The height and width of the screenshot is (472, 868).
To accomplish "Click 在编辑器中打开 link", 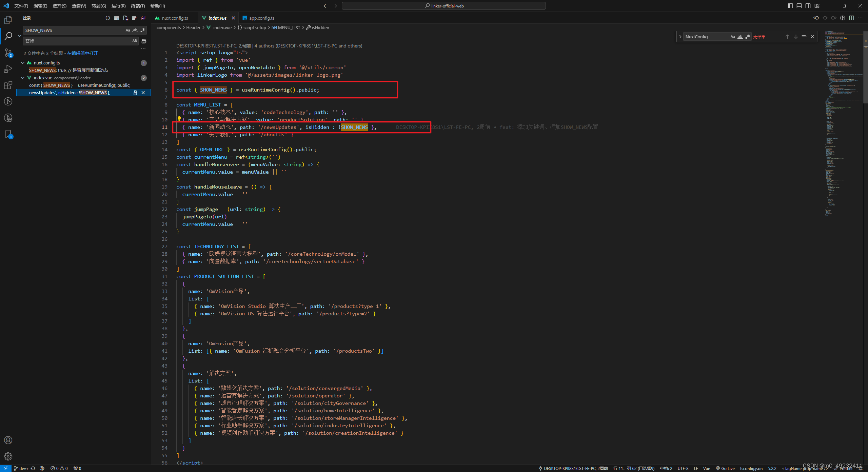I will coord(82,53).
